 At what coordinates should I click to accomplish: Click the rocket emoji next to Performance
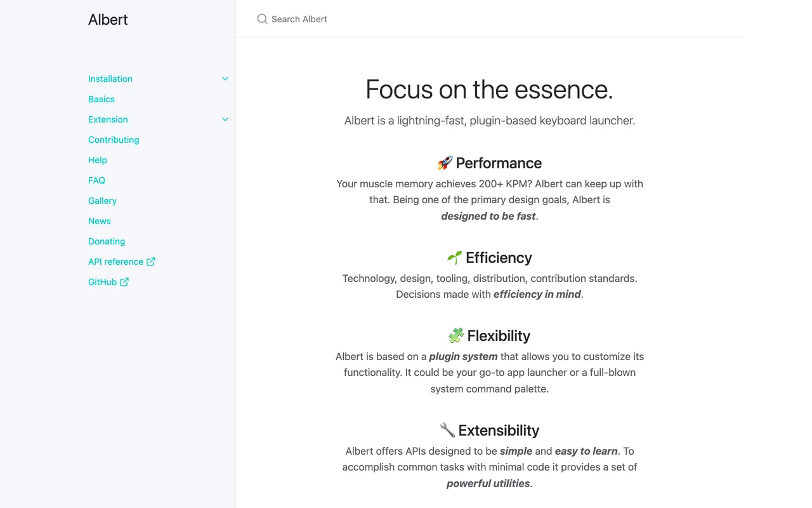coord(445,163)
